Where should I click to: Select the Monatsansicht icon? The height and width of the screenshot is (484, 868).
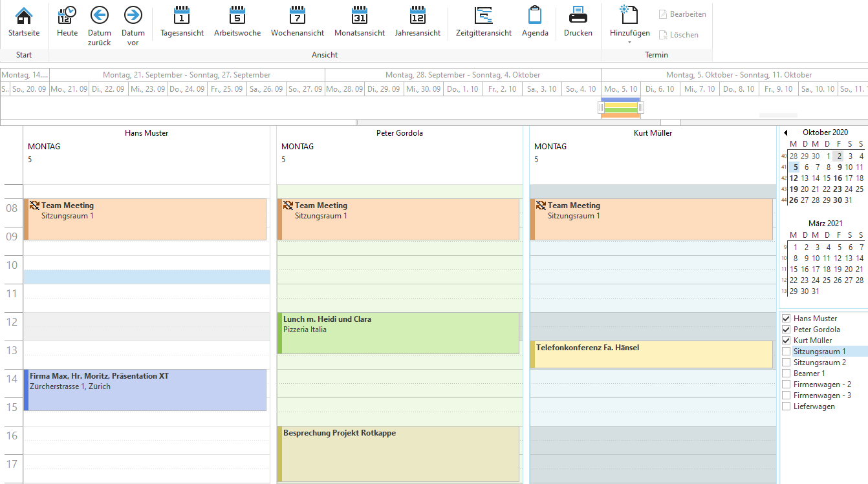[x=359, y=25]
